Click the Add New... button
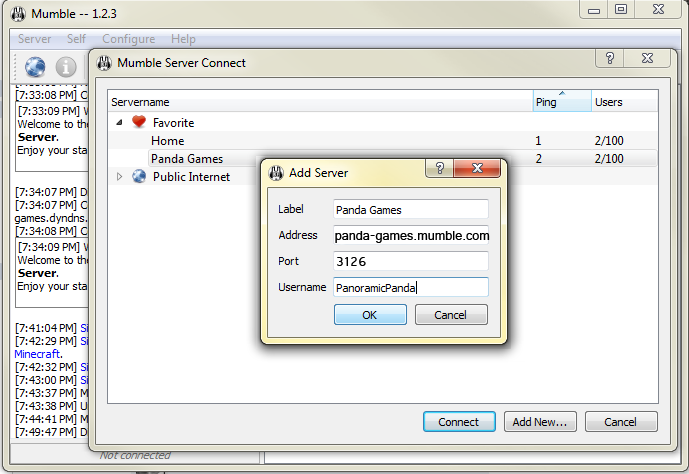This screenshot has width=689, height=474. [x=540, y=422]
